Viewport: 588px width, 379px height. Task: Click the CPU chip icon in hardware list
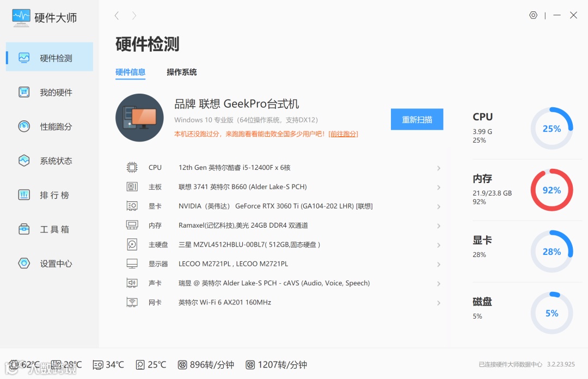[132, 167]
